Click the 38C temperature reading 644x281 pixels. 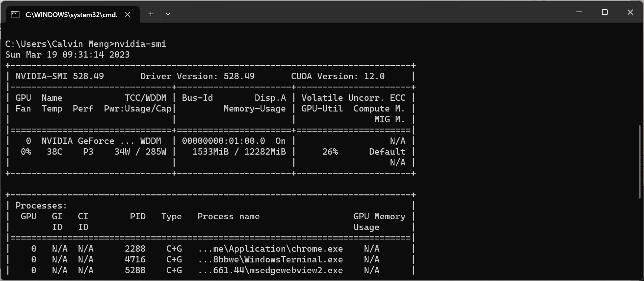pos(55,152)
